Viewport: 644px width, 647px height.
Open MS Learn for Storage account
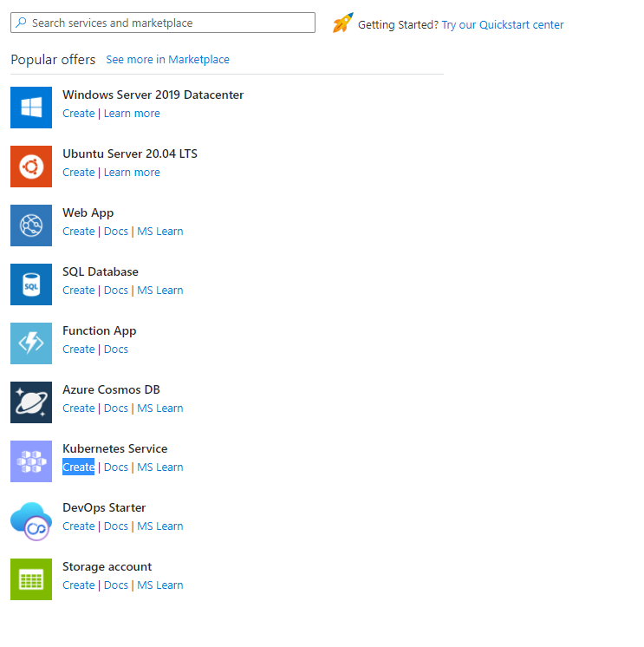tap(160, 585)
